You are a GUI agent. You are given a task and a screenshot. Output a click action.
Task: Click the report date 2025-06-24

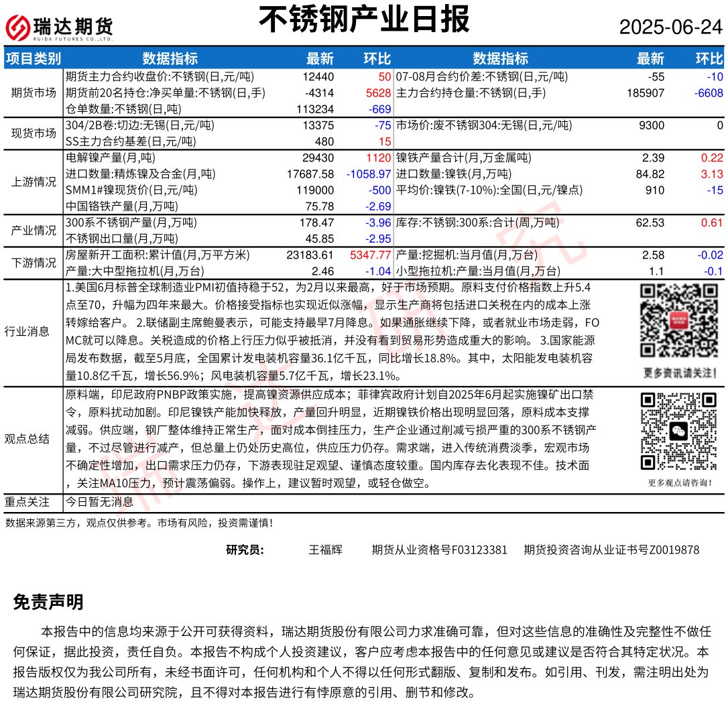coord(670,27)
